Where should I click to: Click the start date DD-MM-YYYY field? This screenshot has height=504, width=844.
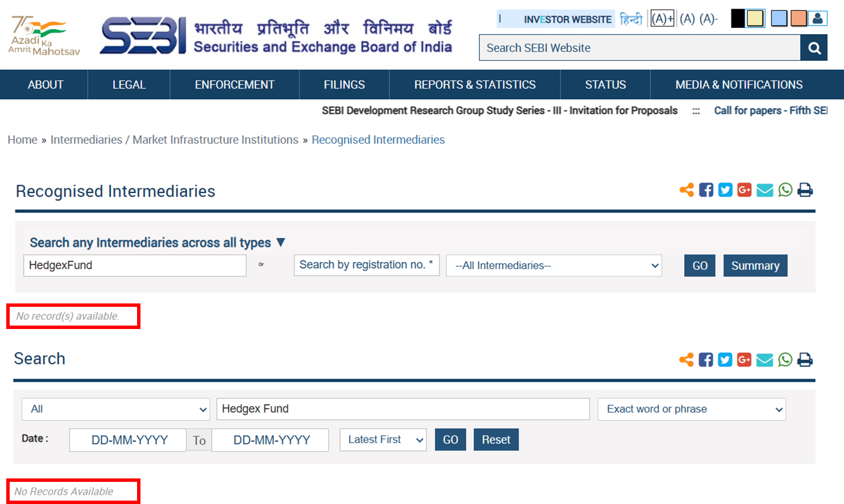[128, 440]
